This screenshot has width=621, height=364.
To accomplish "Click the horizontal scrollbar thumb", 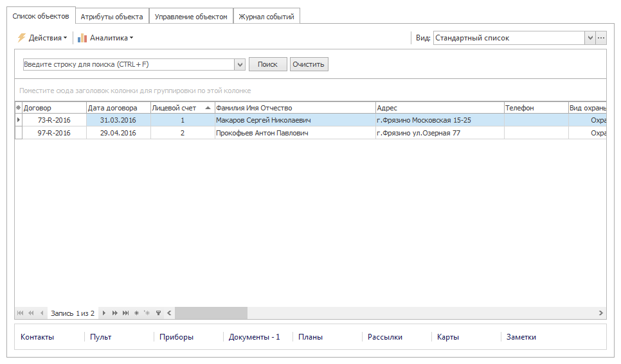I will 211,313.
